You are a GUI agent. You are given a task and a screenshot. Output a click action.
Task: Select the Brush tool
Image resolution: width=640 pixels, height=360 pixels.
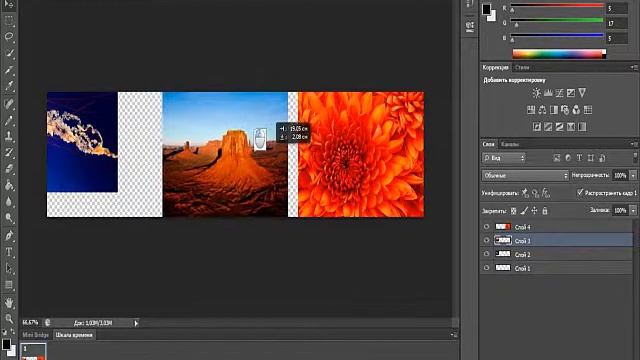click(x=9, y=120)
